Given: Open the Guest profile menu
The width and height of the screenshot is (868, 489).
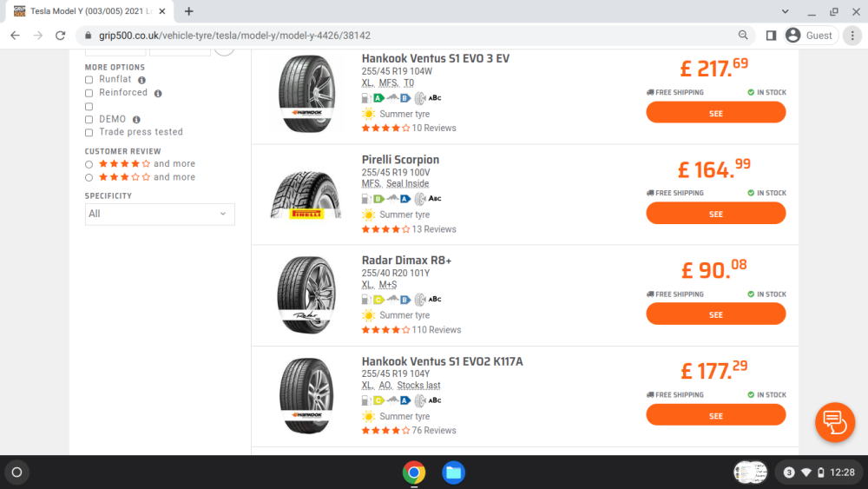Looking at the screenshot, I should pyautogui.click(x=810, y=36).
